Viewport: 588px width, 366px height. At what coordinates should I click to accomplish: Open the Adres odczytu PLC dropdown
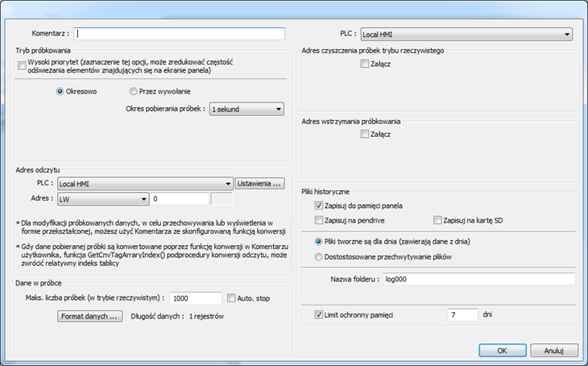[145, 184]
